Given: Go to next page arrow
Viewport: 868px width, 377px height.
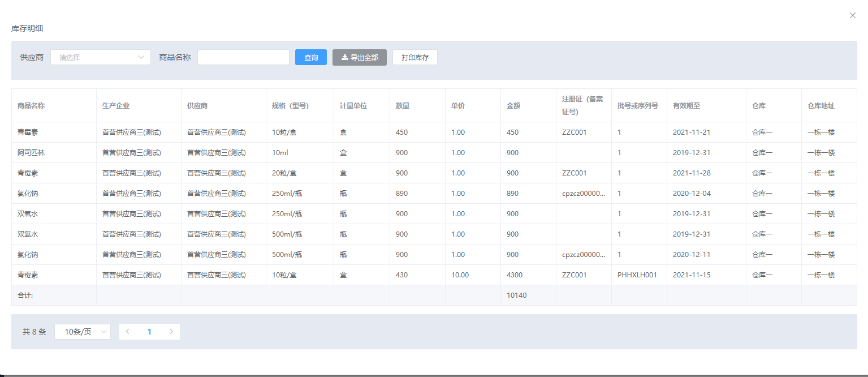Looking at the screenshot, I should [171, 332].
